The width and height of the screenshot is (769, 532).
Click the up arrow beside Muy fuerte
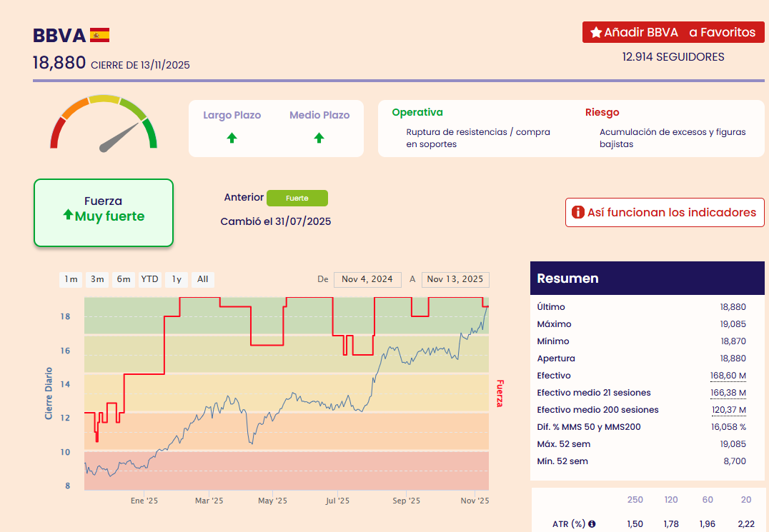68,214
